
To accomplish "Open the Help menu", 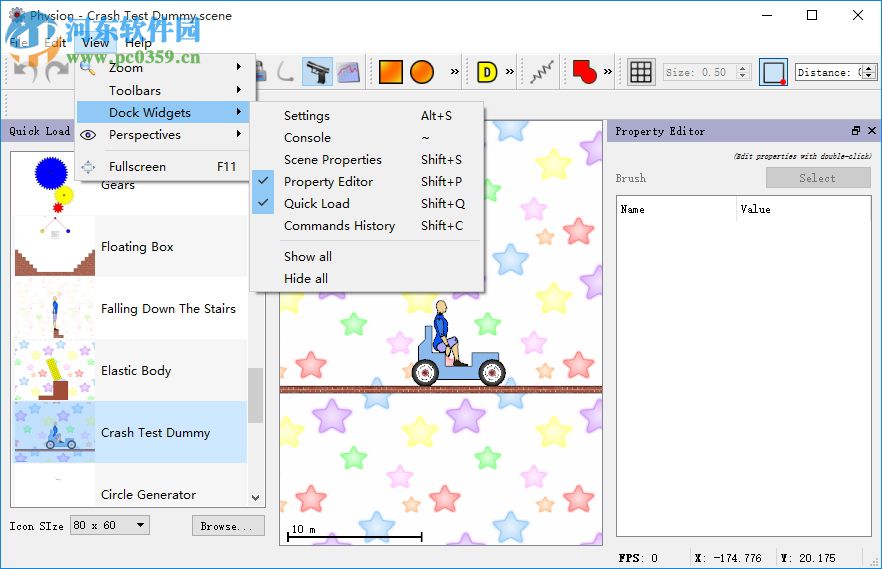I will coord(138,43).
